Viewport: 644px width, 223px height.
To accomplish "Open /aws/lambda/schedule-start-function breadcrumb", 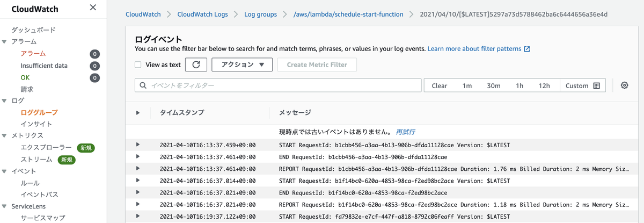I will click(x=348, y=15).
